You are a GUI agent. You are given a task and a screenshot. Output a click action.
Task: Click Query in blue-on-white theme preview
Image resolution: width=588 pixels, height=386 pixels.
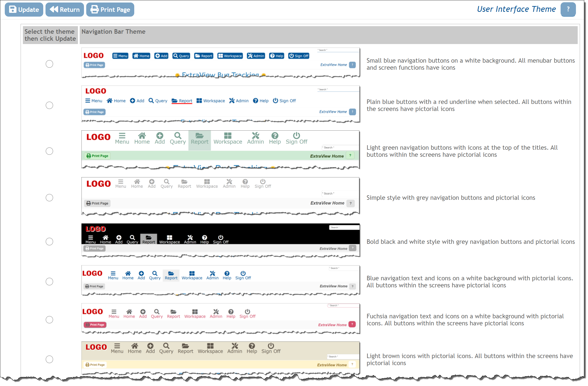click(x=155, y=275)
